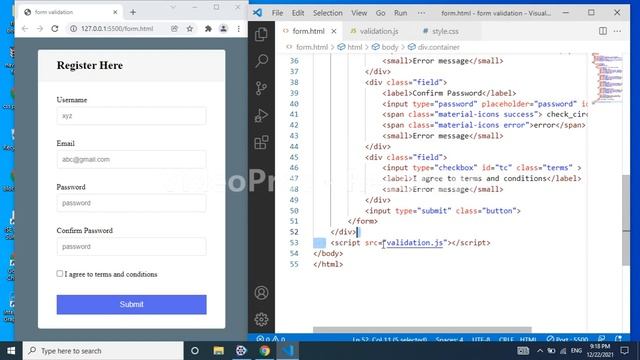
Task: Open the Run menu
Action: click(x=400, y=13)
